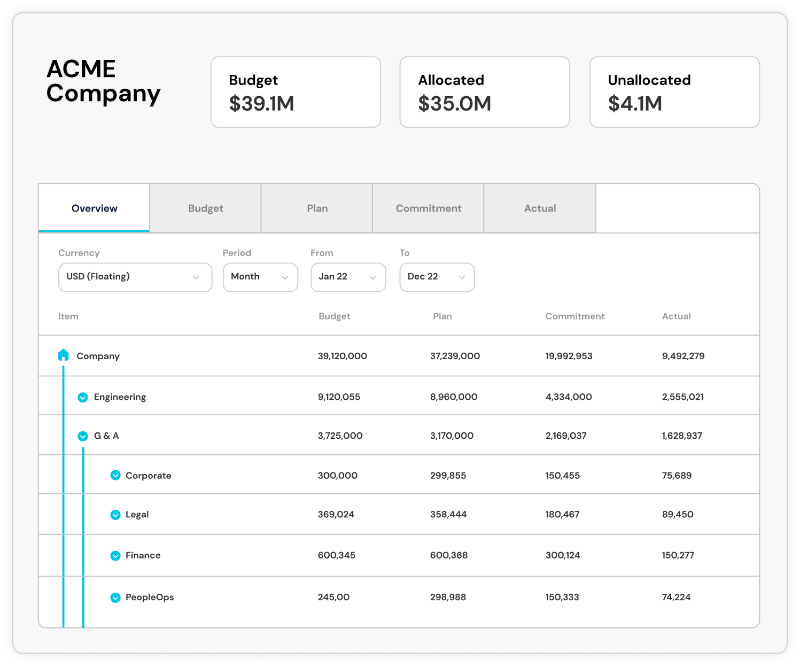Open the From Jan 22 dropdown
The height and width of the screenshot is (667, 800).
tap(348, 277)
